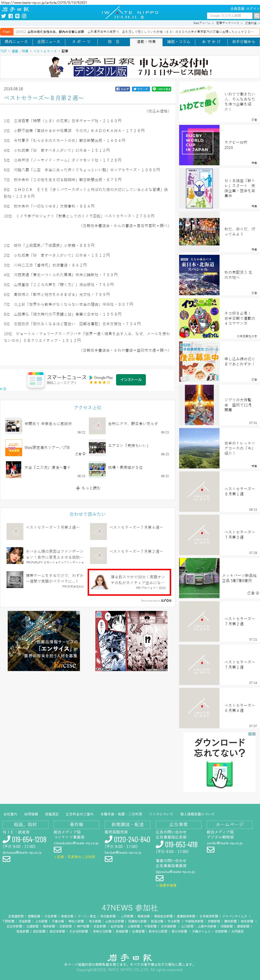The height and width of the screenshot is (980, 260).
Task: Open 大谷「二刀流」復活へ着々 article
Action: coord(48,467)
